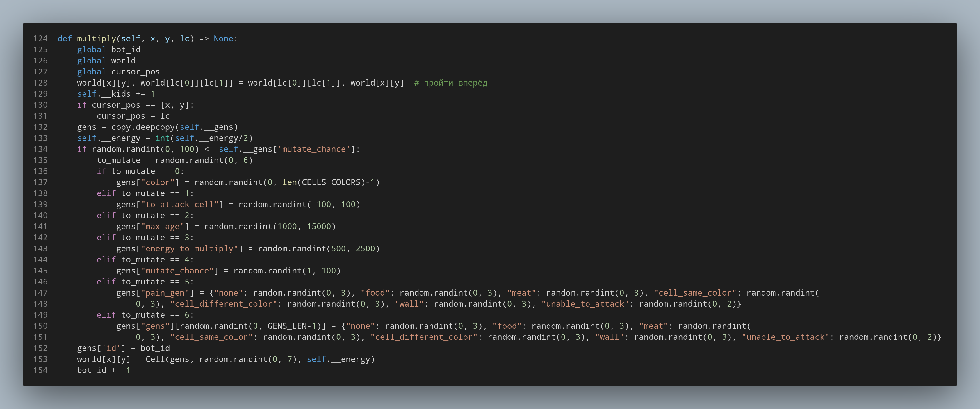Screen dimensions: 980x409
Task: Click "cell_different_color" on line 151
Action: (424, 337)
